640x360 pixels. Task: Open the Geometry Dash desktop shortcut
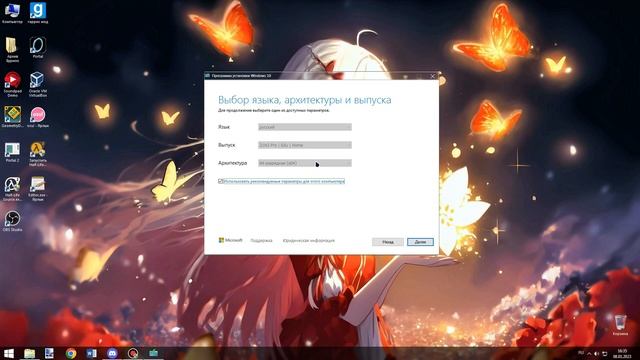coord(12,117)
